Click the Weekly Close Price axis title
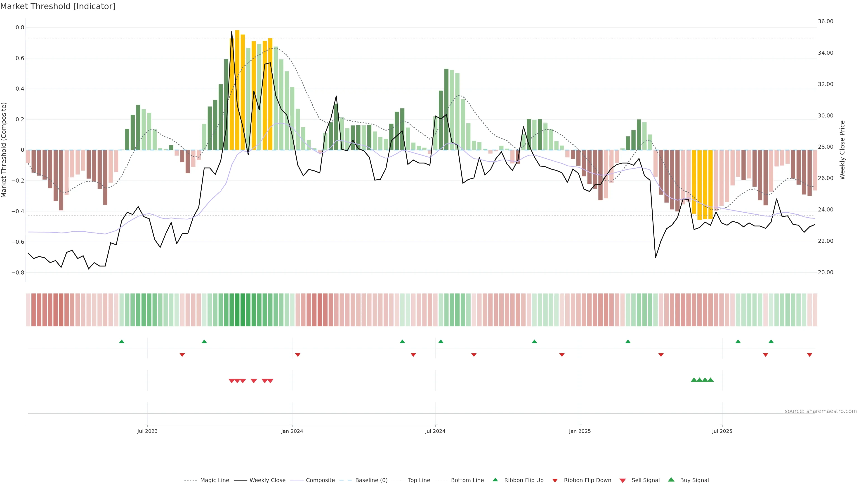The width and height of the screenshot is (868, 488). pyautogui.click(x=842, y=150)
